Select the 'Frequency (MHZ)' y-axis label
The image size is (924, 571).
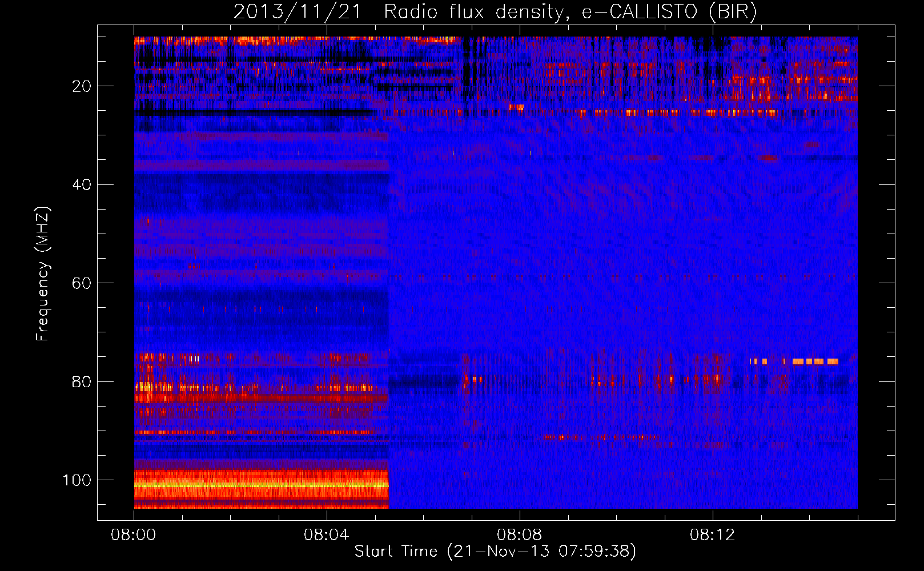pos(43,274)
